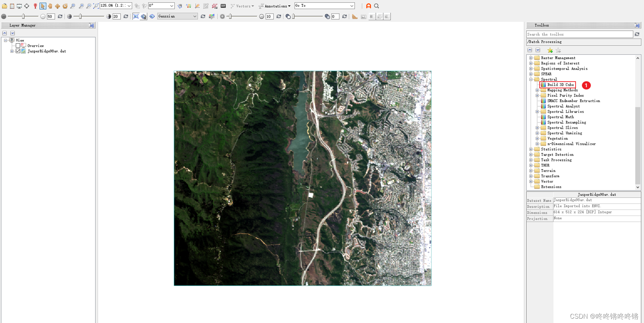Expand all layers in Layer Manager
The image size is (644, 323).
[x=13, y=33]
